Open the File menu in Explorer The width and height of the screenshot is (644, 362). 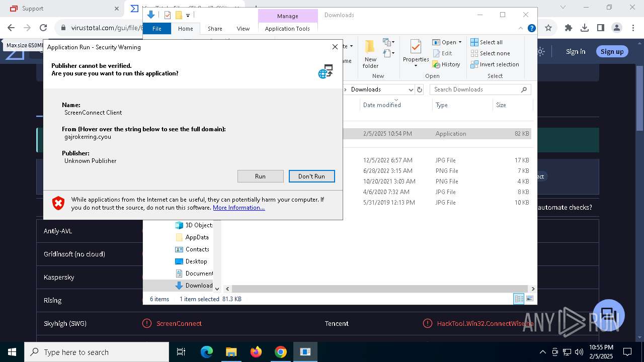coord(157,29)
